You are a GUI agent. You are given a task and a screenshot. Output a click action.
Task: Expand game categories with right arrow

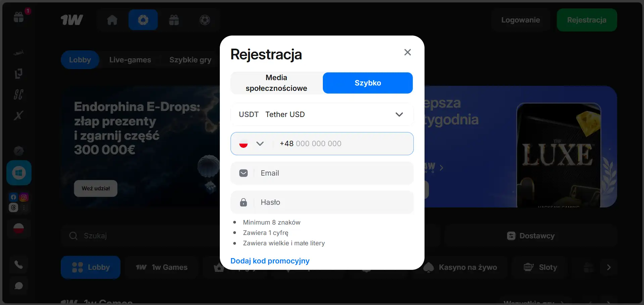pos(609,267)
